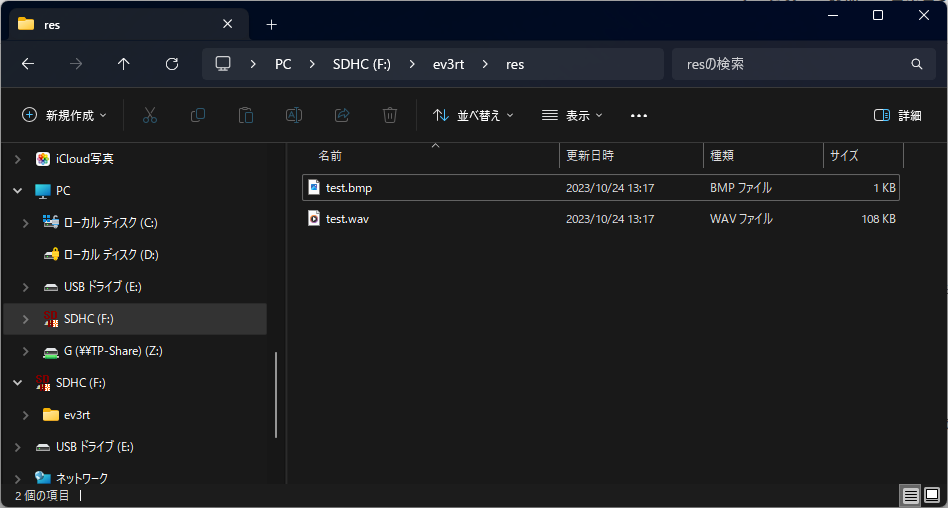Click the BMP ファイル type cell
The height and width of the screenshot is (508, 948).
pos(741,188)
